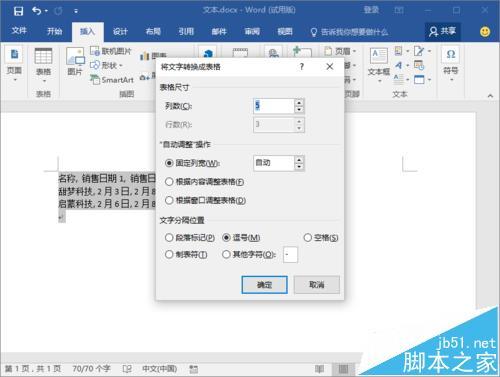The image size is (500, 377).
Task: Decrease fixed column width spinner down
Action: click(299, 167)
